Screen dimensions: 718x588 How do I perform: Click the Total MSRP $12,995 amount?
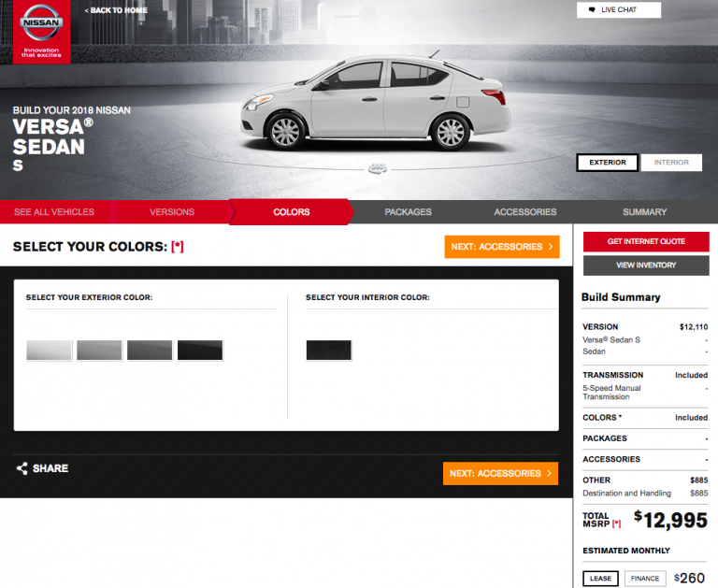point(671,520)
